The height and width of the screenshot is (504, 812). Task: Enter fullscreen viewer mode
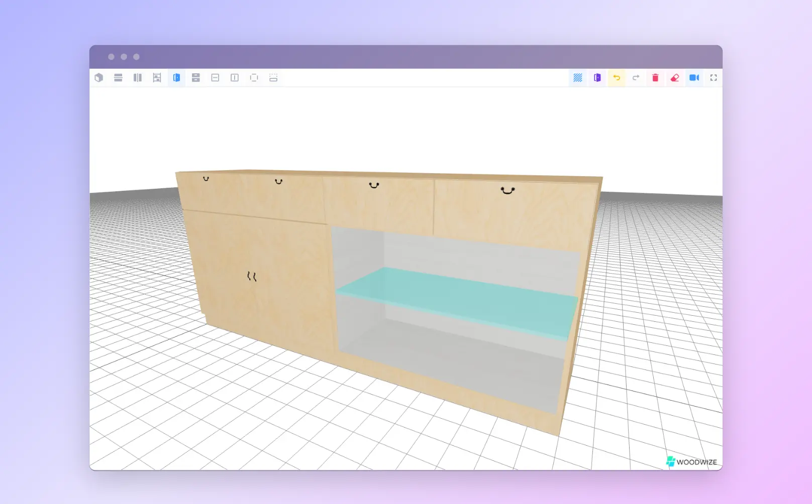point(714,78)
